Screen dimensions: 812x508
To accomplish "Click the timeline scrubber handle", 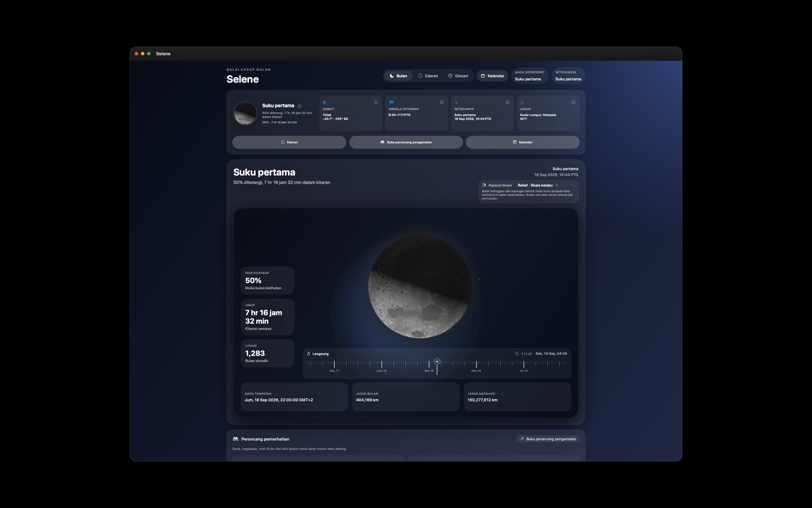I will [437, 362].
